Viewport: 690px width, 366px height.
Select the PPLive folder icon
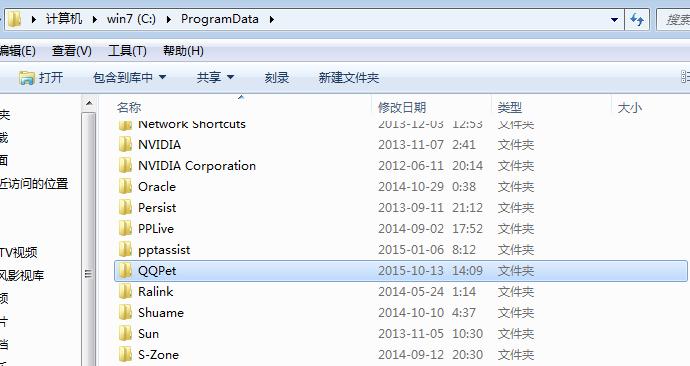(125, 229)
